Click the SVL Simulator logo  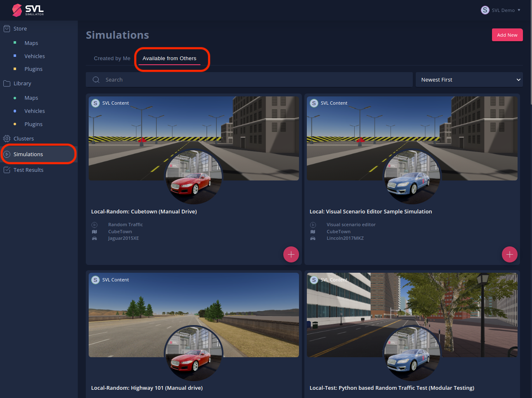pos(28,10)
